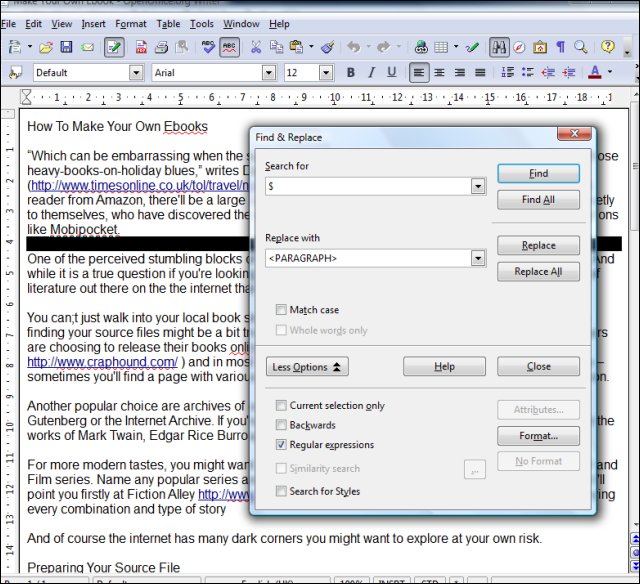Expand font size 12 dropdown
Viewport: 640px width, 584px height.
[325, 73]
